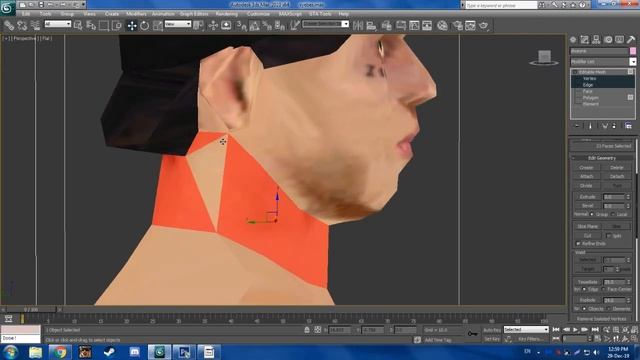Toggle the Angle Snap icon

254,26
